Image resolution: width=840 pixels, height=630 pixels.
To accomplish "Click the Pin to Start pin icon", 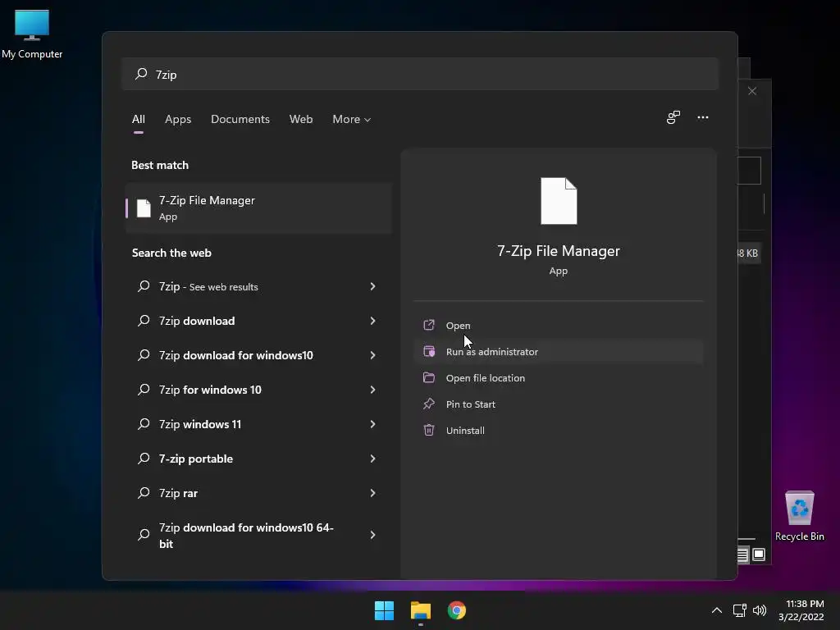I will [428, 404].
